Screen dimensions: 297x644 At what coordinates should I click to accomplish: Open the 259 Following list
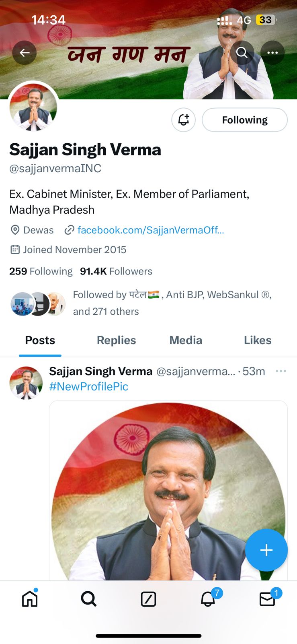click(x=41, y=271)
